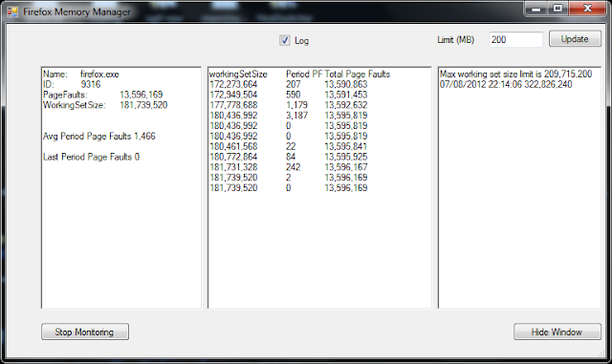Click the Limit (MB) label
This screenshot has height=364, width=612.
(x=456, y=40)
